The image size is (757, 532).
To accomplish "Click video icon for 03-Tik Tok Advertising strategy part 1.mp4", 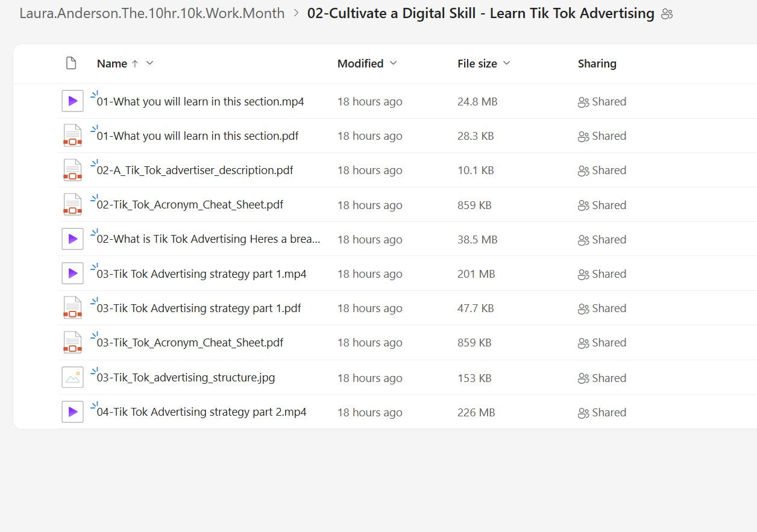I will click(x=72, y=274).
